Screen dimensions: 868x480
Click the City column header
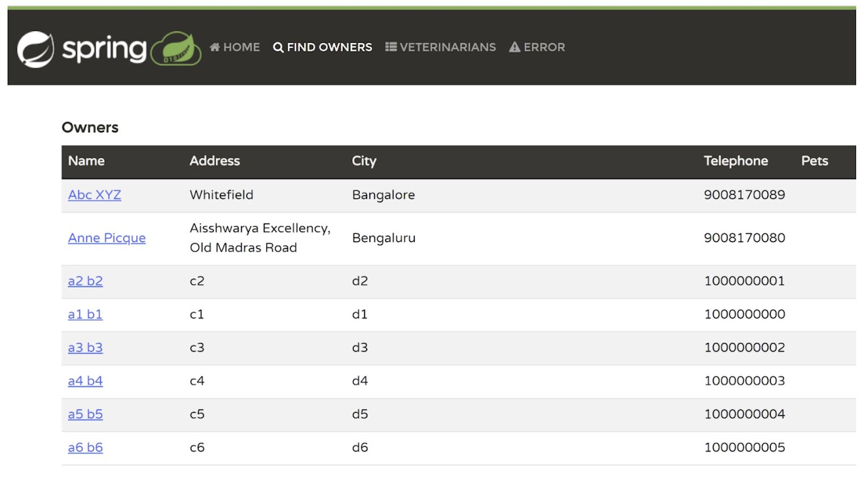click(x=364, y=161)
